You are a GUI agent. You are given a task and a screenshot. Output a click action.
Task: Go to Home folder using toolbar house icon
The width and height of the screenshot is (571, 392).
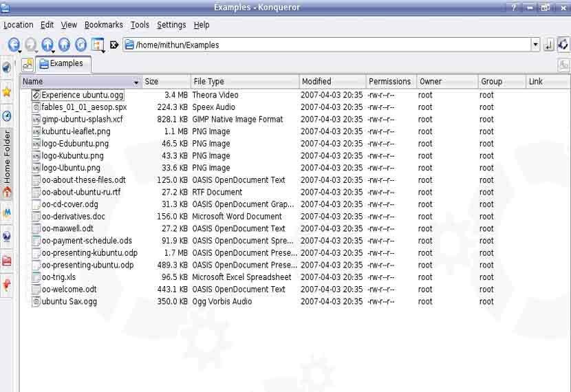pos(64,45)
